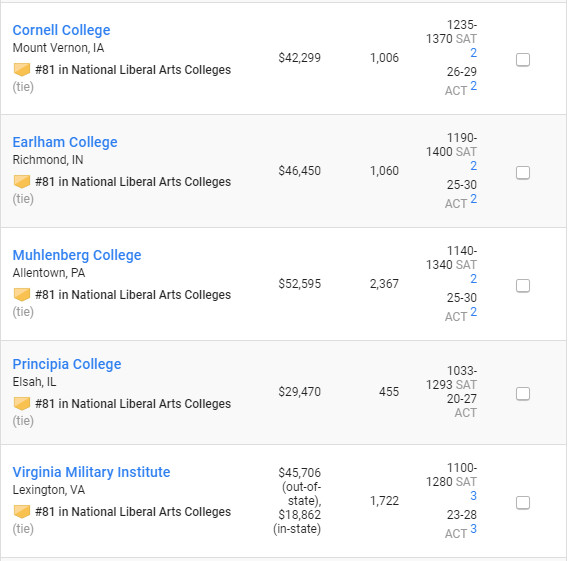Click the ranking badge icon for Cornell College
The image size is (571, 561).
tap(22, 70)
